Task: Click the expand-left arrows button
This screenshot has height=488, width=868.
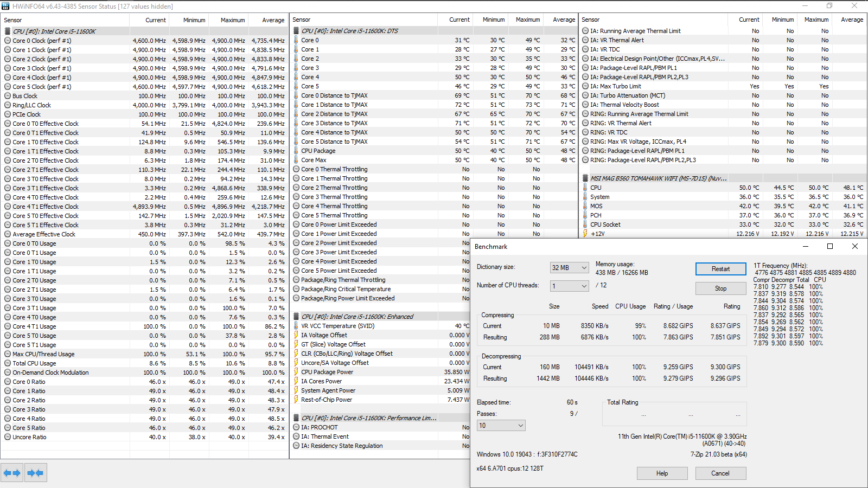Action: click(x=12, y=473)
